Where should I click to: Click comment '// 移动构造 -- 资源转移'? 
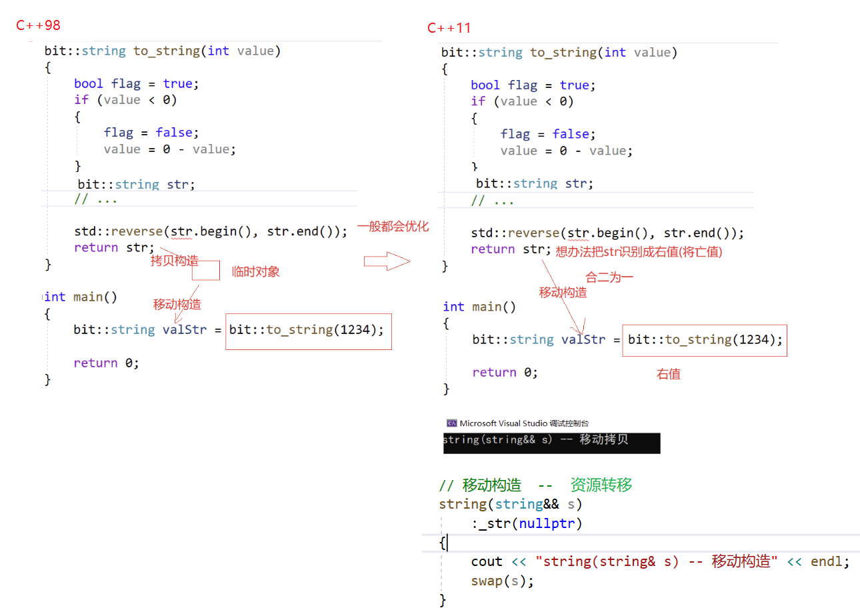point(535,485)
